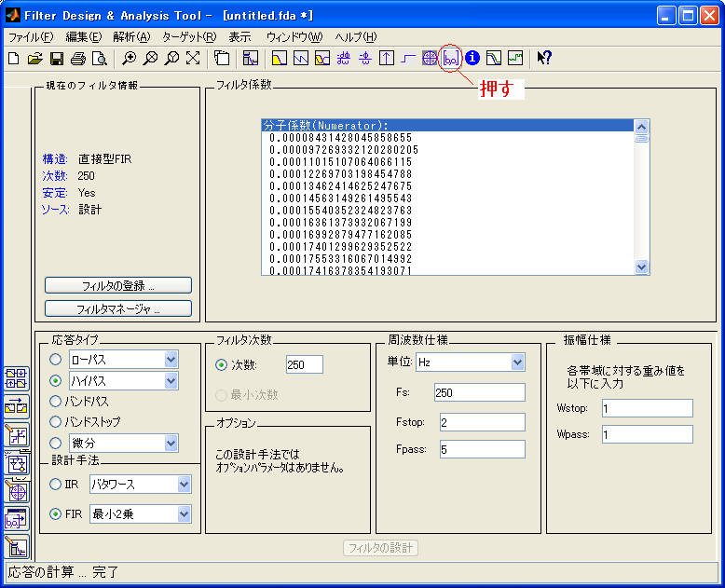This screenshot has width=725, height=588.
Task: Choose the バンドストップ radio button
Action: (x=56, y=421)
